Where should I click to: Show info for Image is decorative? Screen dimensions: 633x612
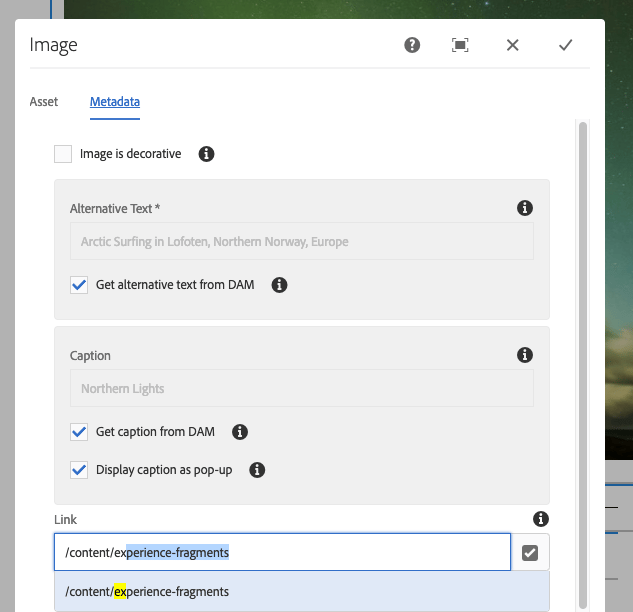[206, 154]
